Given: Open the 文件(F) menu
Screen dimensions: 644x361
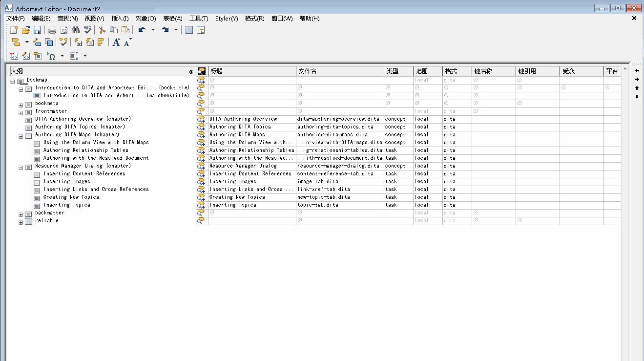Looking at the screenshot, I should 16,19.
